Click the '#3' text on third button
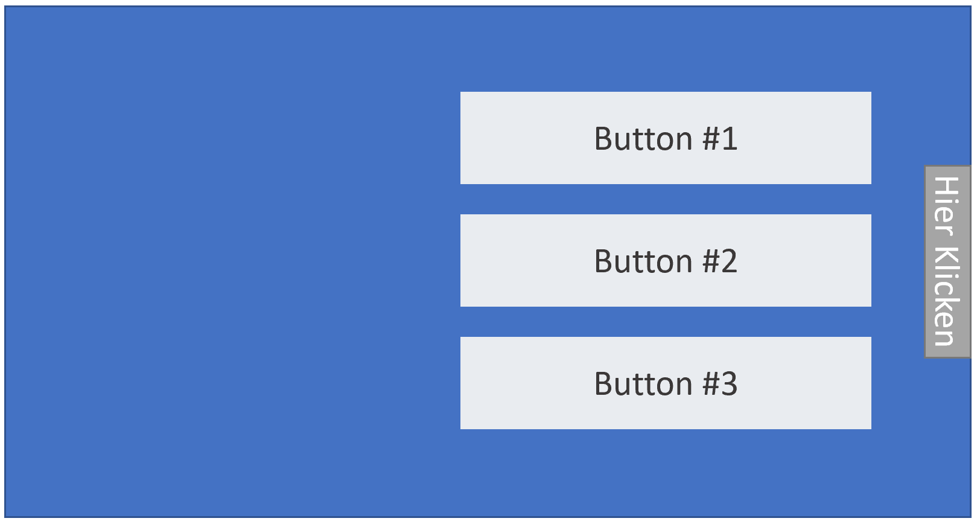The width and height of the screenshot is (980, 524). [x=720, y=384]
